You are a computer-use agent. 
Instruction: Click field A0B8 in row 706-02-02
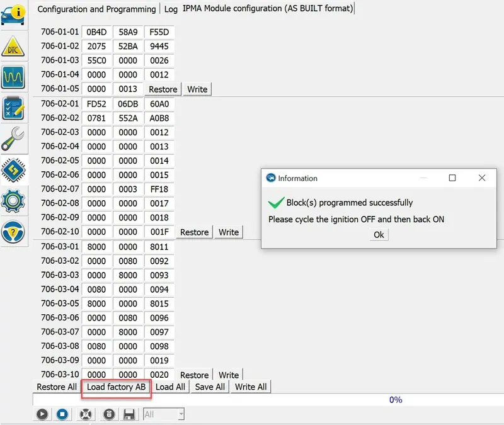coord(159,118)
